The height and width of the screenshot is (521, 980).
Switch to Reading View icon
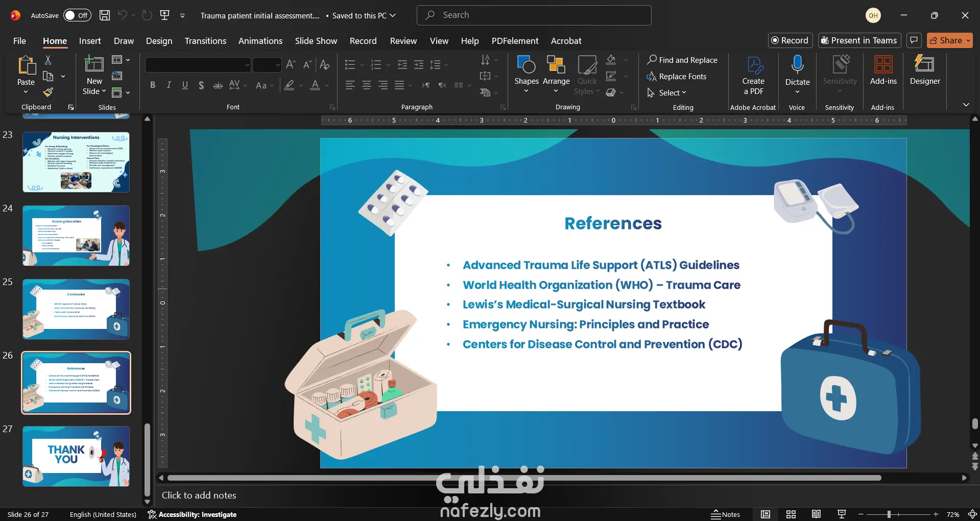click(x=816, y=514)
